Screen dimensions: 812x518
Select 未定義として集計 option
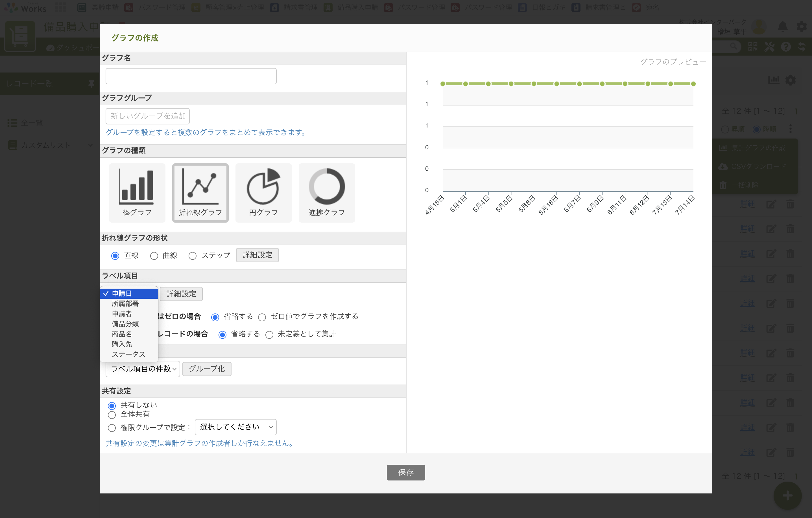[269, 335]
